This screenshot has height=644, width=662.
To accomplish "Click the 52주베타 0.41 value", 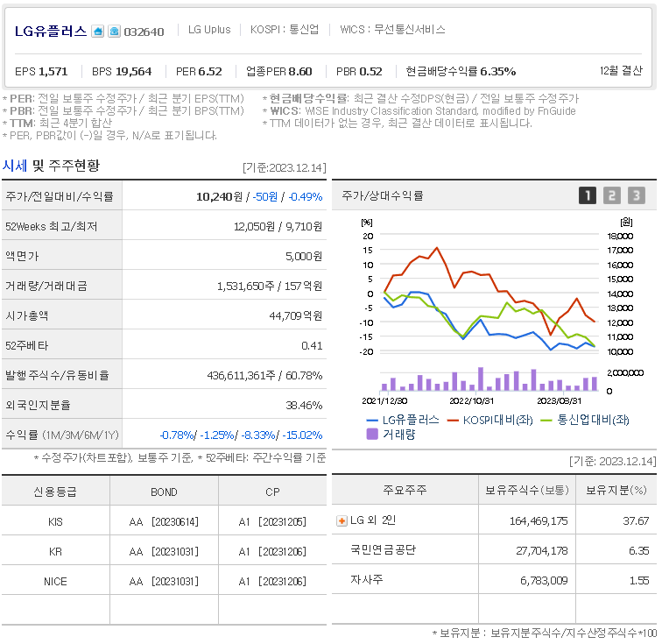I will (312, 346).
